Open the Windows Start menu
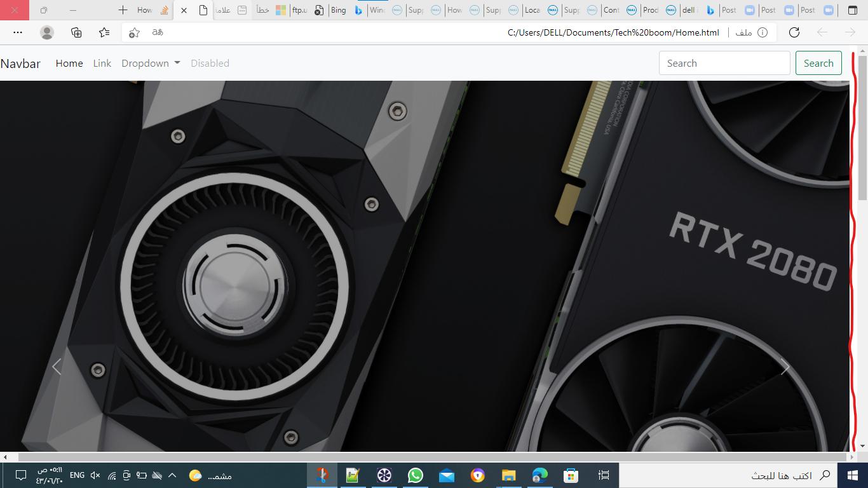This screenshot has height=488, width=868. (x=853, y=475)
